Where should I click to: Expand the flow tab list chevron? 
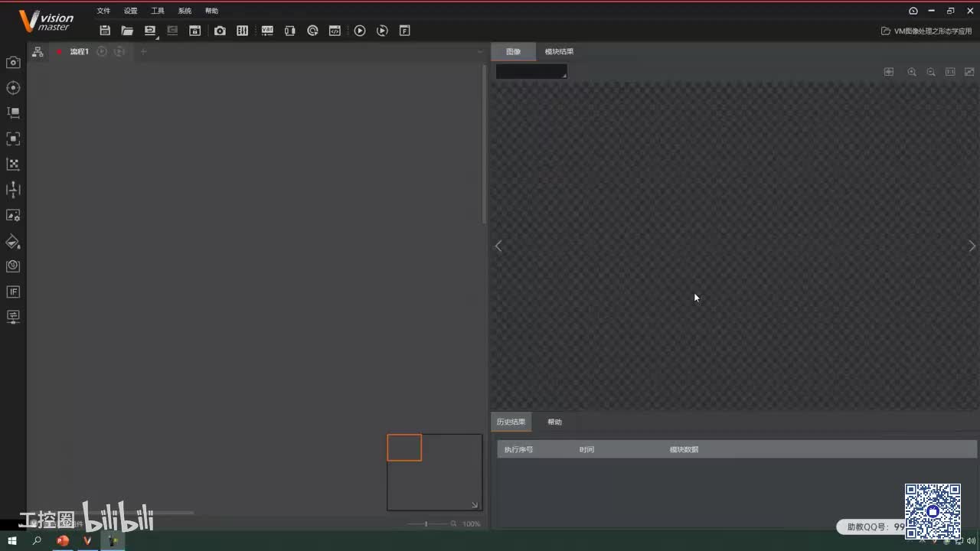tap(480, 51)
